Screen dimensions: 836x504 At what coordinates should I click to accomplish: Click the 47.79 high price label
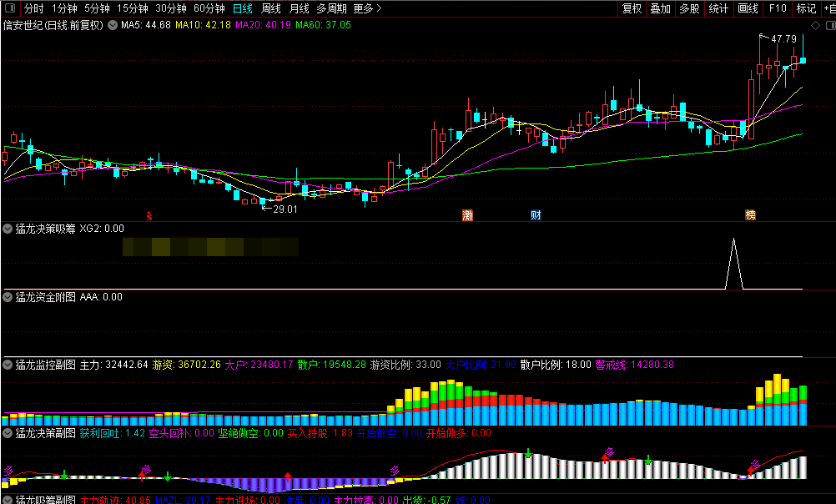pyautogui.click(x=783, y=39)
